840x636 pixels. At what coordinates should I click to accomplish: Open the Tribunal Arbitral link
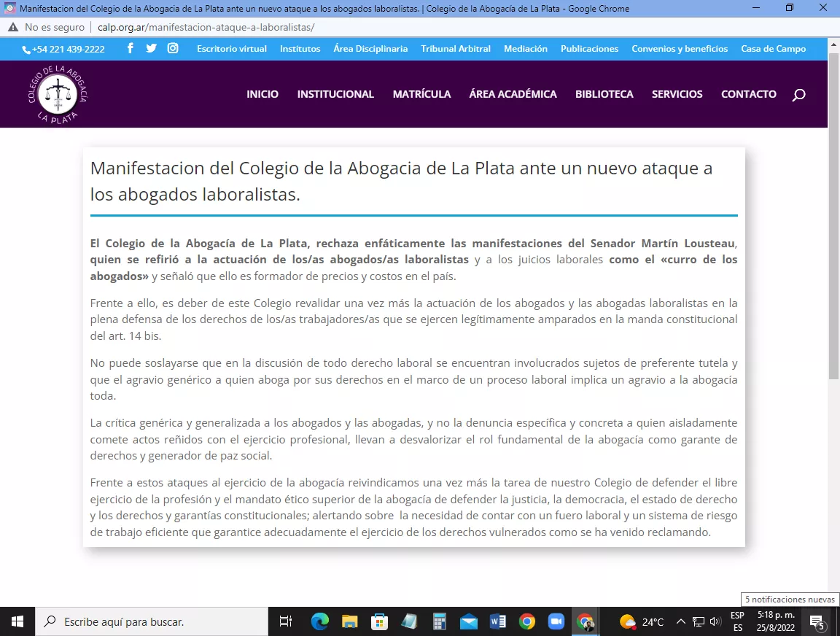[x=455, y=49]
